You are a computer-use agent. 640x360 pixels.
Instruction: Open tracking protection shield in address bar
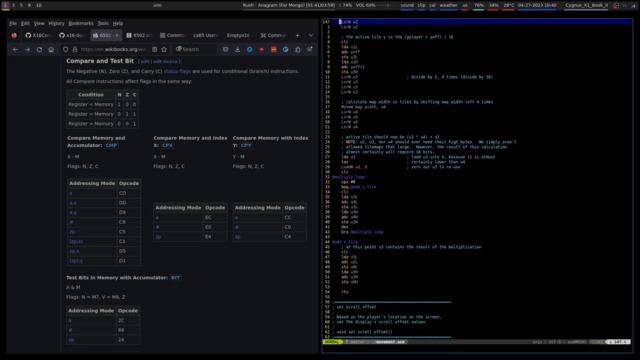coord(66,49)
